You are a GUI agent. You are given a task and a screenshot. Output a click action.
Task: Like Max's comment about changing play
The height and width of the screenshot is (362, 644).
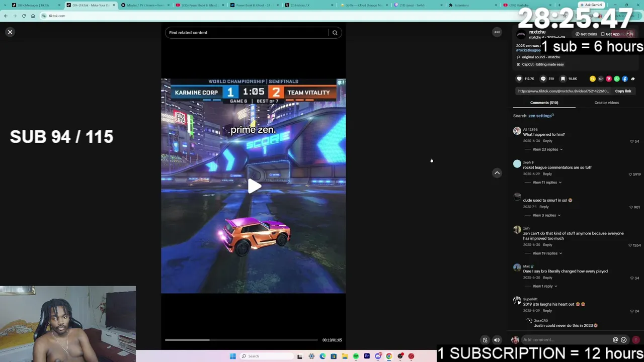[632, 278]
